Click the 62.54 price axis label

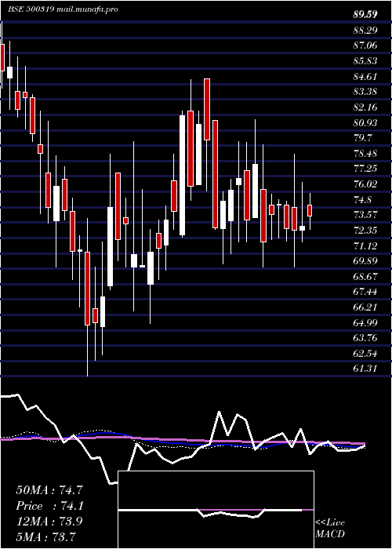click(x=365, y=354)
